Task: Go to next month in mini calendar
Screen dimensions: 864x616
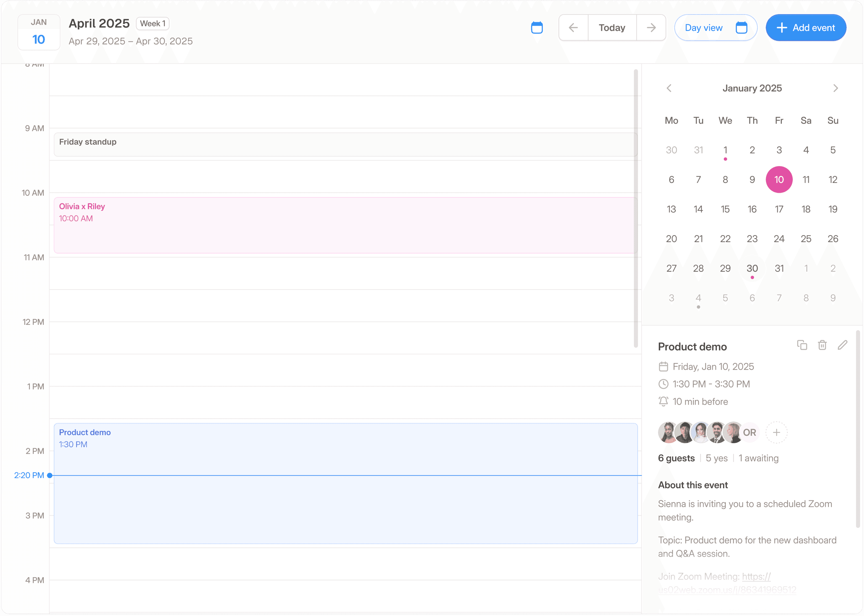Action: point(835,88)
